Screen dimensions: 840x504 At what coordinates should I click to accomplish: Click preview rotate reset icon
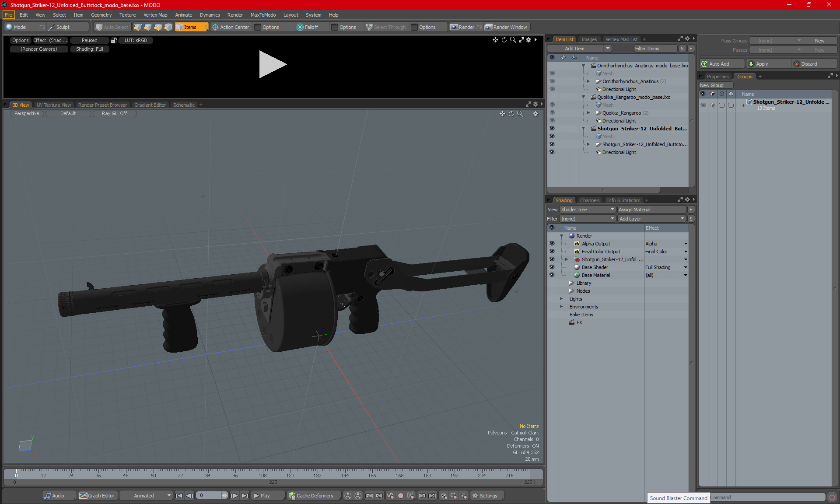tap(504, 40)
